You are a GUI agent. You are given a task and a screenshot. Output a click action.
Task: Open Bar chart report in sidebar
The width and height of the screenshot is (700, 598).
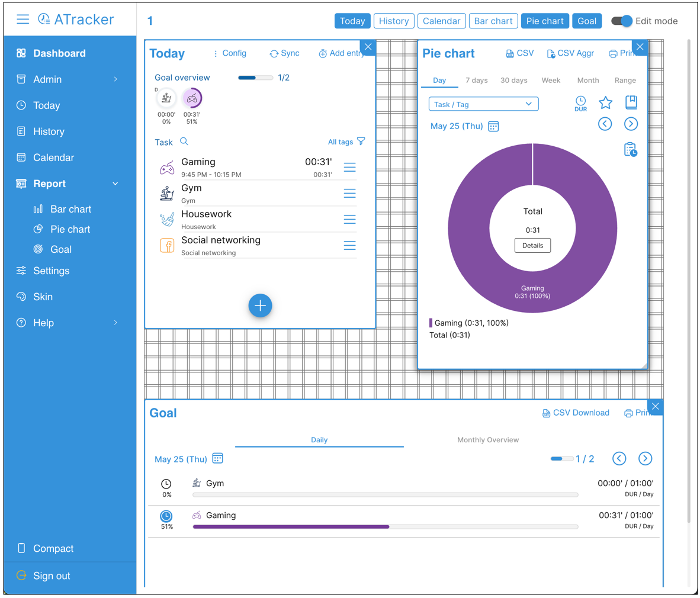coord(69,210)
